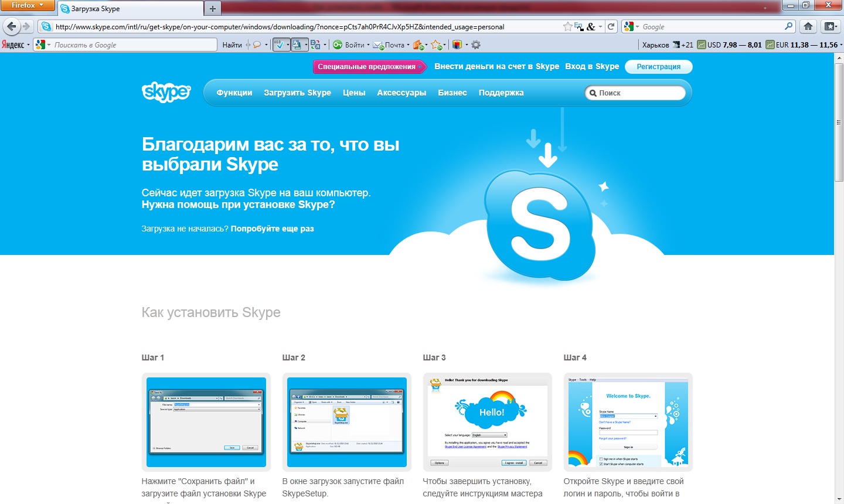The image size is (844, 504).
Task: Expand dropdown arrow next to speech bubble
Action: point(266,45)
